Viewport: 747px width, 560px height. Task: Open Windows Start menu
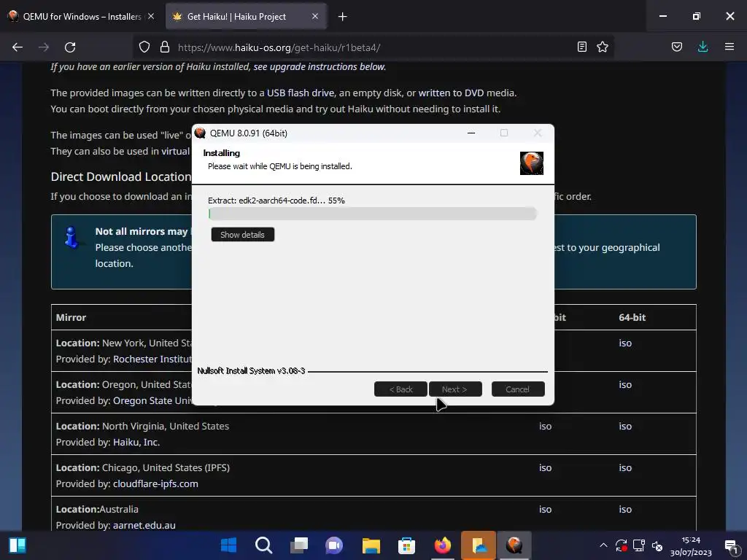coord(228,545)
